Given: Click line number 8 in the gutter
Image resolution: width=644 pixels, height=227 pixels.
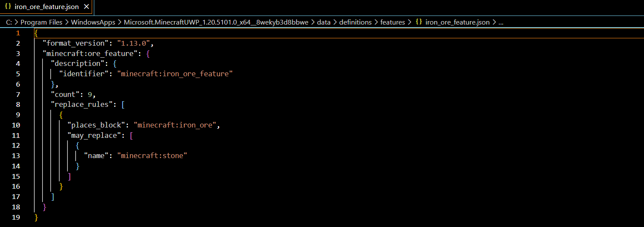Looking at the screenshot, I should point(17,105).
